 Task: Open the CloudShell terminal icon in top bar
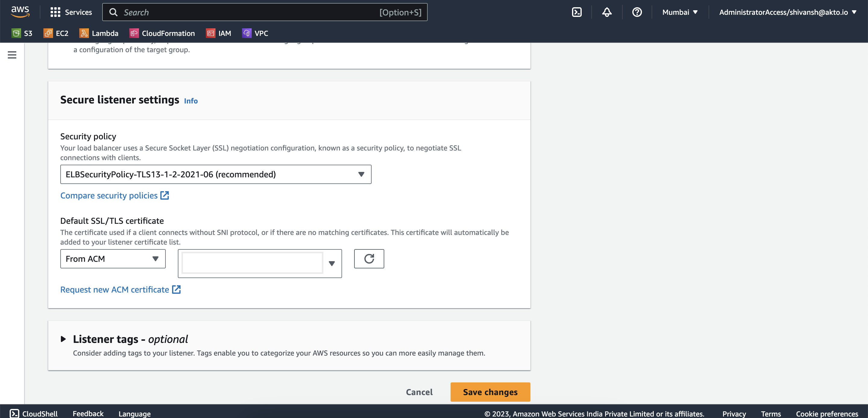pos(577,12)
